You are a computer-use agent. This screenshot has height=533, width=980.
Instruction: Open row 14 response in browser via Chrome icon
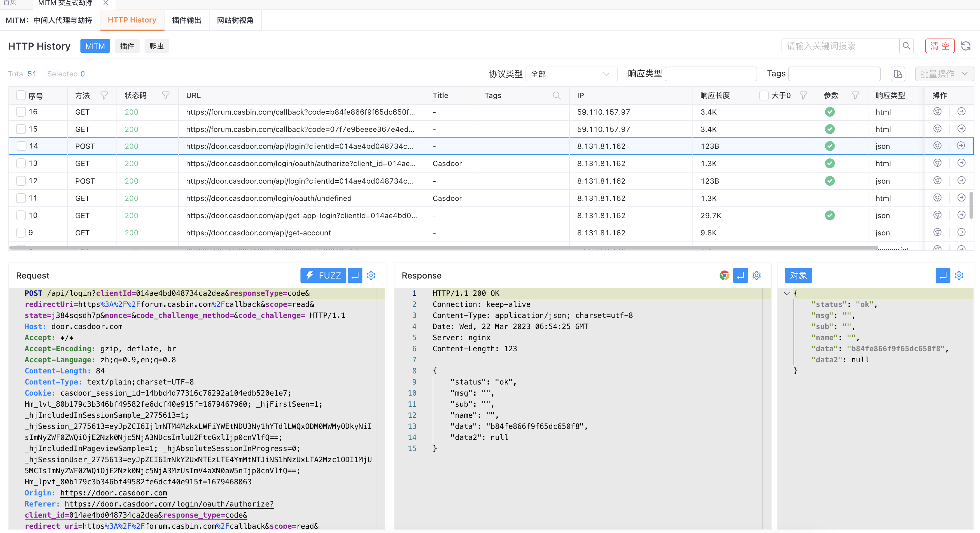click(x=937, y=145)
